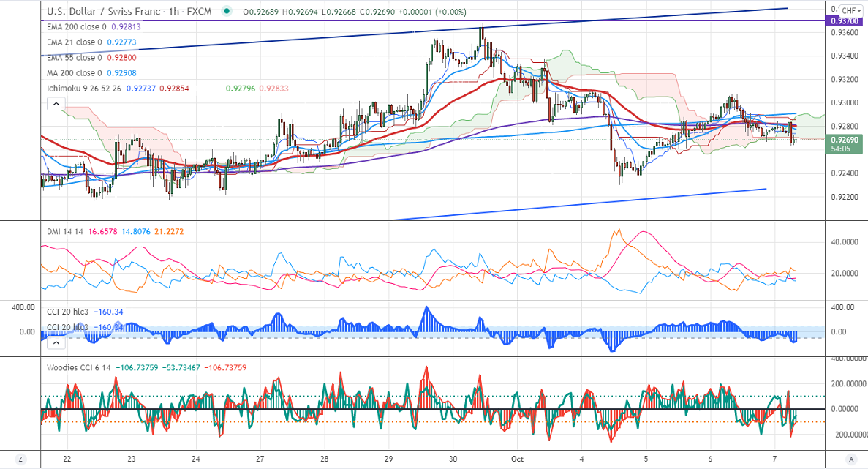Click the 0.92400 price axis label
Image resolution: width=868 pixels, height=469 pixels.
[x=845, y=173]
